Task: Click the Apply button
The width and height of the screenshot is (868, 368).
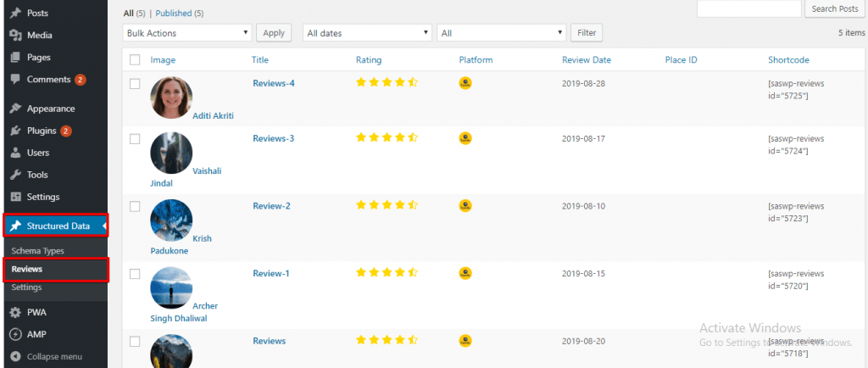Action: 274,33
